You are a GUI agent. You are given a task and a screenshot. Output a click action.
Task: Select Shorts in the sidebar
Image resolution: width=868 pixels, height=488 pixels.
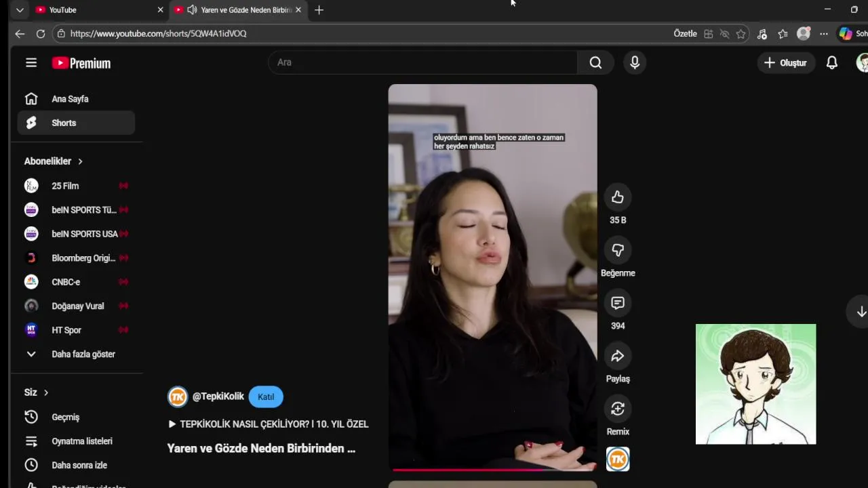76,123
